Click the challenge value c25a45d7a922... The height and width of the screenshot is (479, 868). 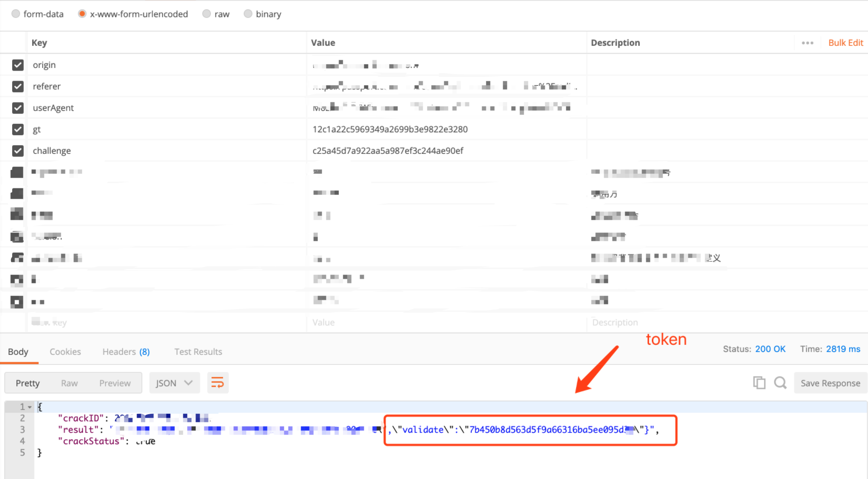tap(388, 151)
